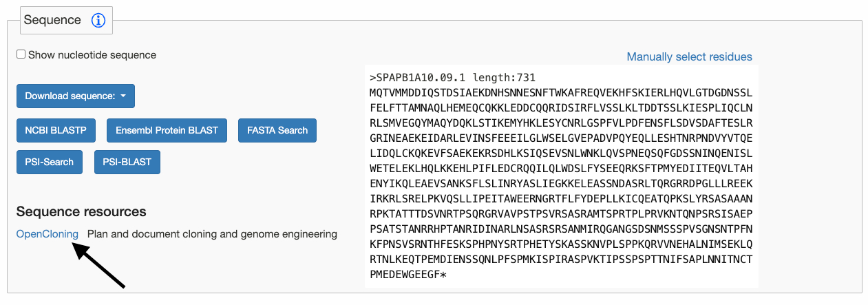Screen dimensions: 868x305
Task: Follow the Manually select residues link
Action: 689,56
